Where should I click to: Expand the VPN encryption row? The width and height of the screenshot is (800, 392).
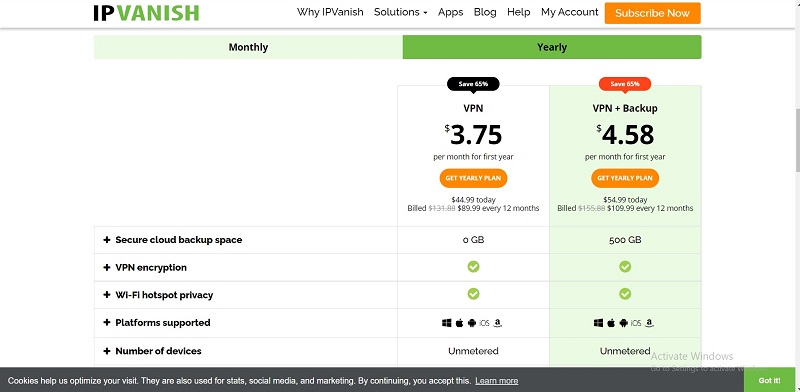coord(107,267)
